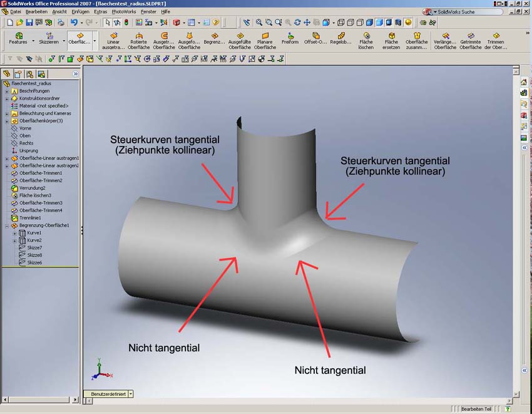
Task: Click the SolidWorks Suche search field
Action: (468, 12)
